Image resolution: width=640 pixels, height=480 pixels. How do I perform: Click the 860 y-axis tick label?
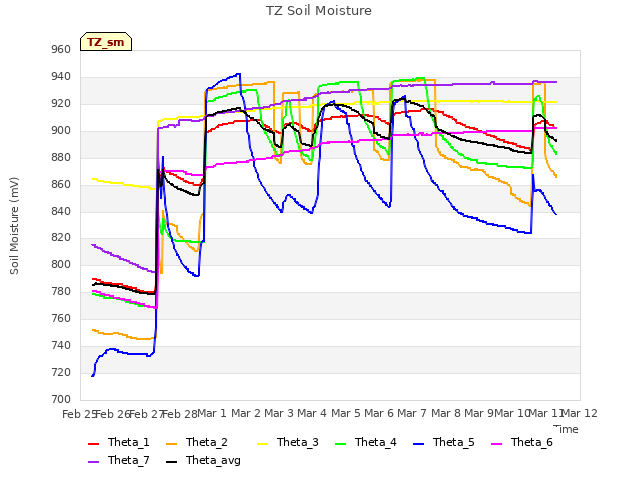(x=61, y=184)
